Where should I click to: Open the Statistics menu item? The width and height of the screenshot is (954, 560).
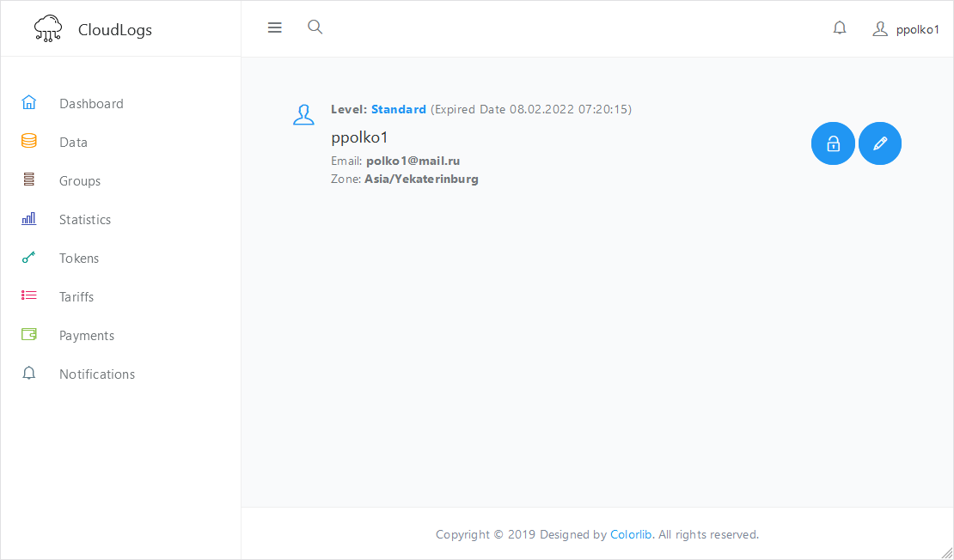pos(84,220)
